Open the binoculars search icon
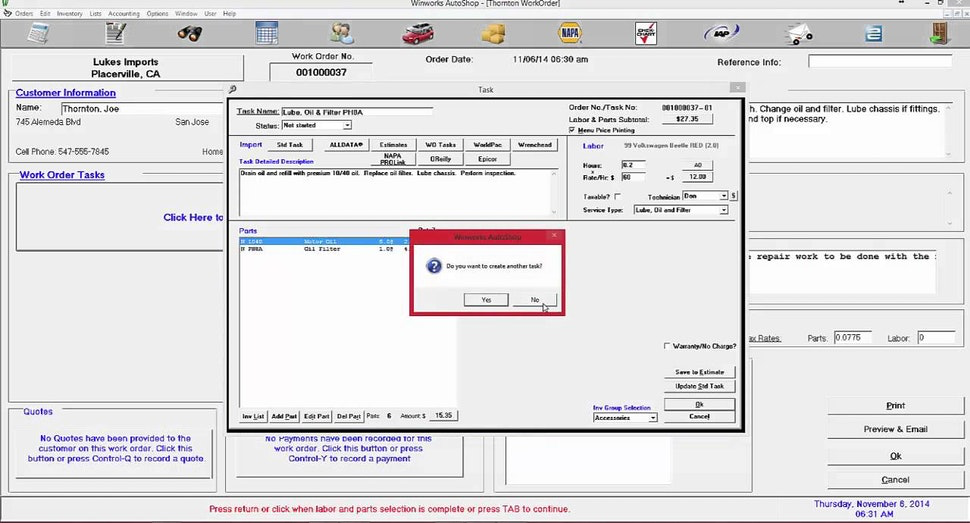Image resolution: width=970 pixels, height=523 pixels. click(x=190, y=33)
